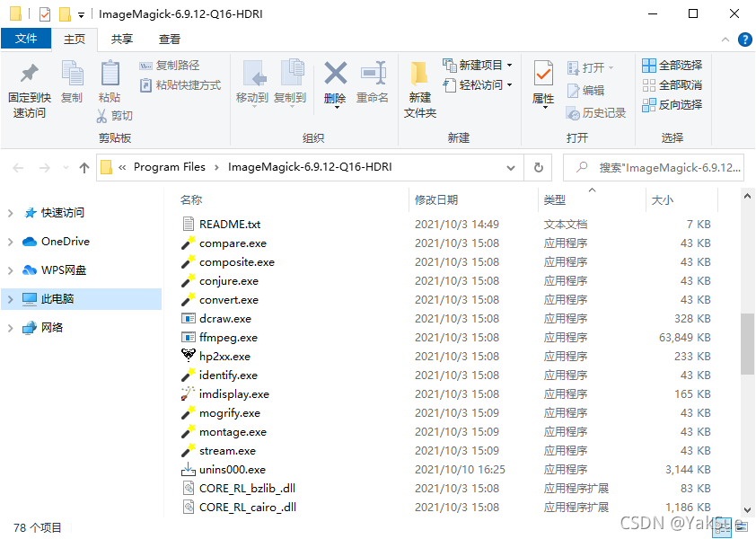Create a new folder (新建文件夹)

[420, 89]
